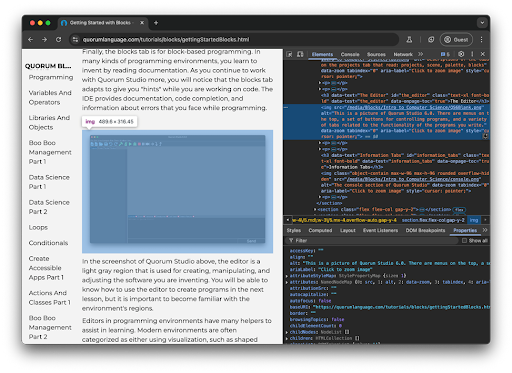Enable the Show all checkbox
Screen dimensions: 512x373
pyautogui.click(x=464, y=241)
